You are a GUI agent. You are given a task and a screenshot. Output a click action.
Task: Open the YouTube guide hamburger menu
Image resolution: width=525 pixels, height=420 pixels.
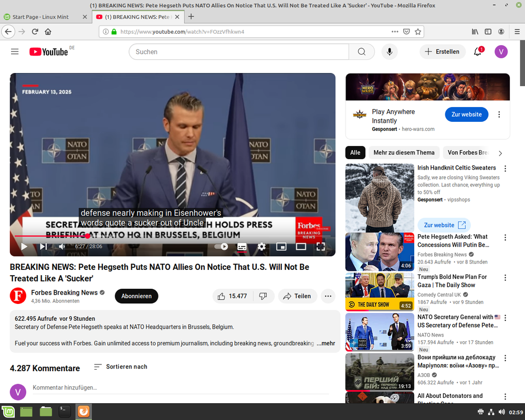tap(15, 51)
